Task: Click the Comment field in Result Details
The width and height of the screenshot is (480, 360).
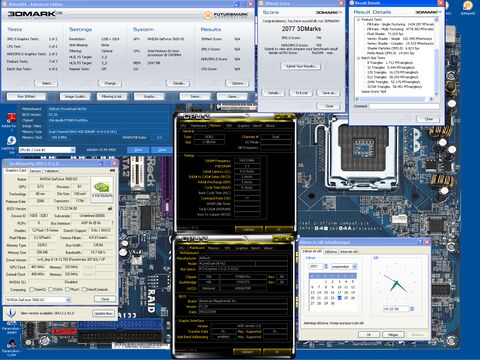Action: pos(404,106)
